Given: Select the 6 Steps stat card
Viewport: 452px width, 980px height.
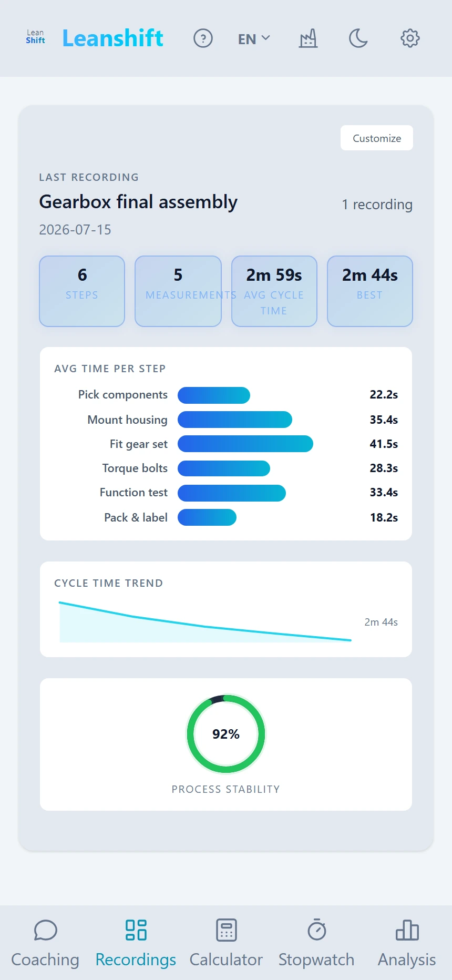Looking at the screenshot, I should (82, 291).
